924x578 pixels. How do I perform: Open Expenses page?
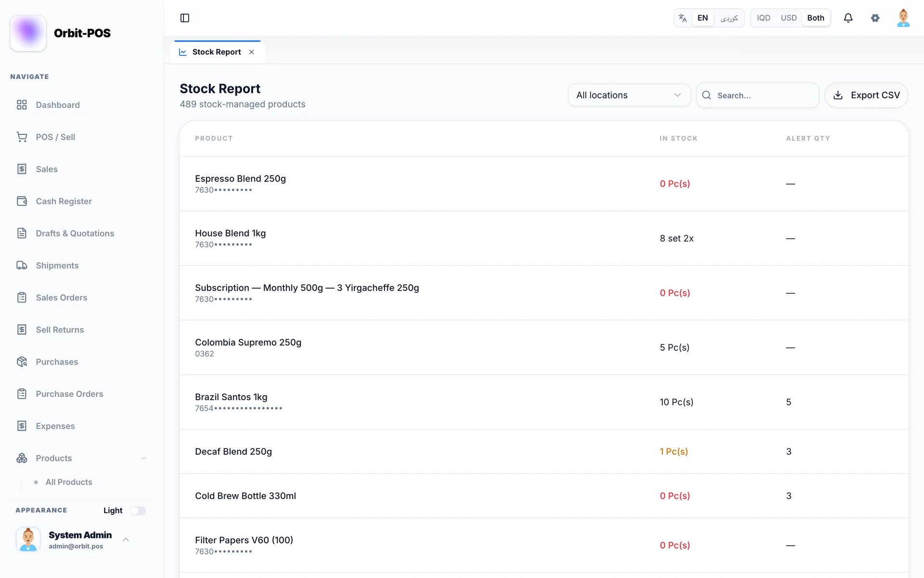point(55,426)
